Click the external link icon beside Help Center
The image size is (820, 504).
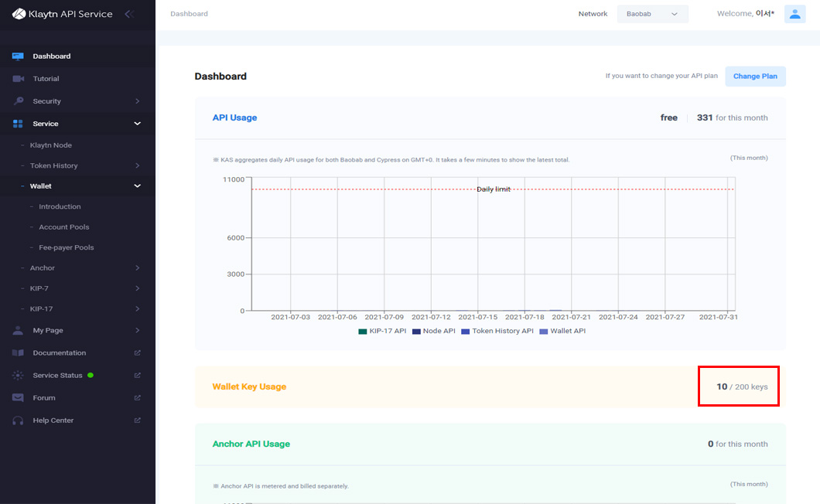pos(138,421)
